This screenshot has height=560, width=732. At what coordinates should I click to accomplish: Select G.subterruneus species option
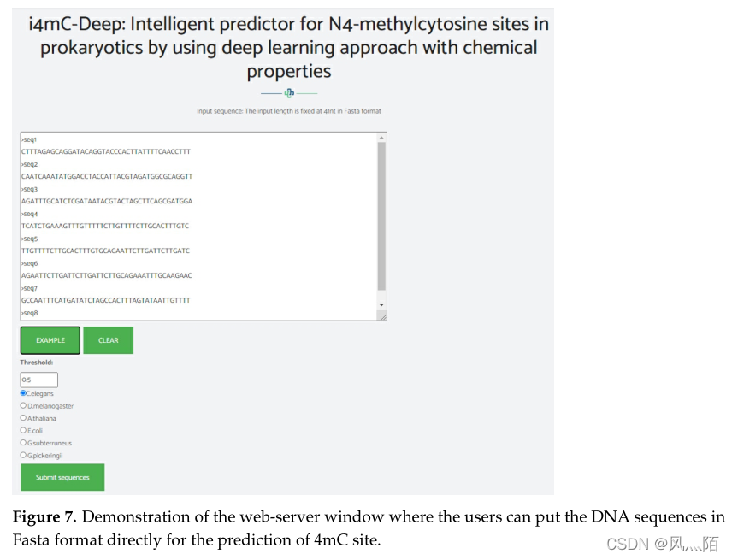(x=23, y=443)
